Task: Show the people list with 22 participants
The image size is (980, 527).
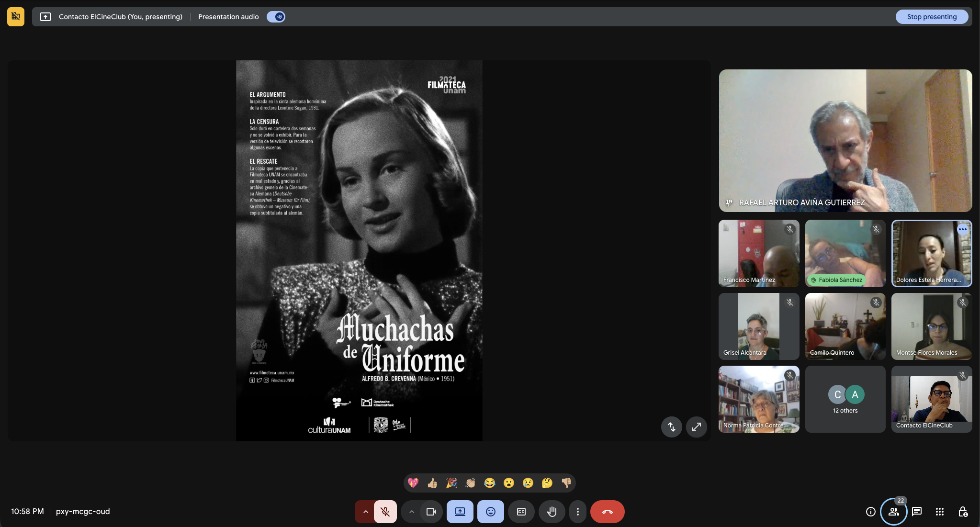Action: [894, 512]
